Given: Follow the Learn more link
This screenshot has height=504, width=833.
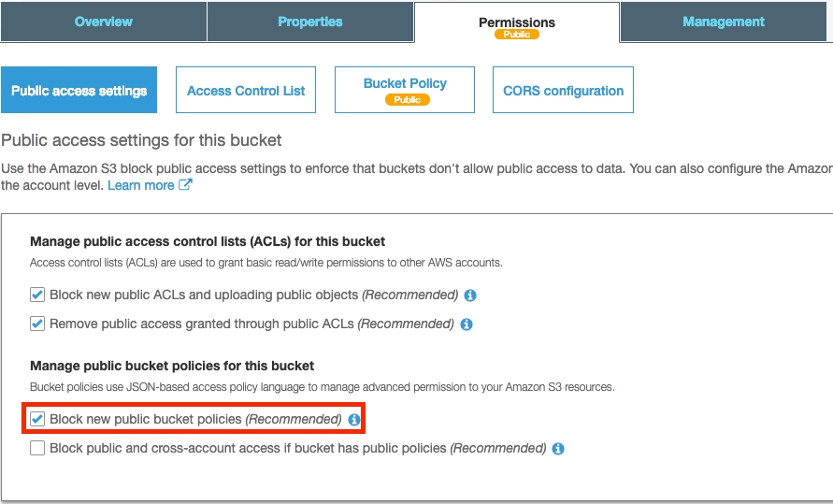Looking at the screenshot, I should 140,185.
